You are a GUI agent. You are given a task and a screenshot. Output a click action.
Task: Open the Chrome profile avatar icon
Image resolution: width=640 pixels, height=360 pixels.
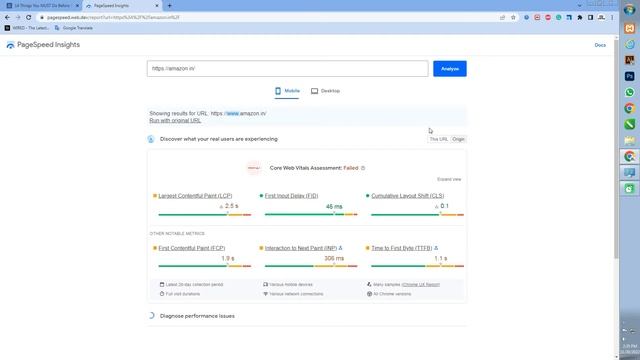point(601,18)
